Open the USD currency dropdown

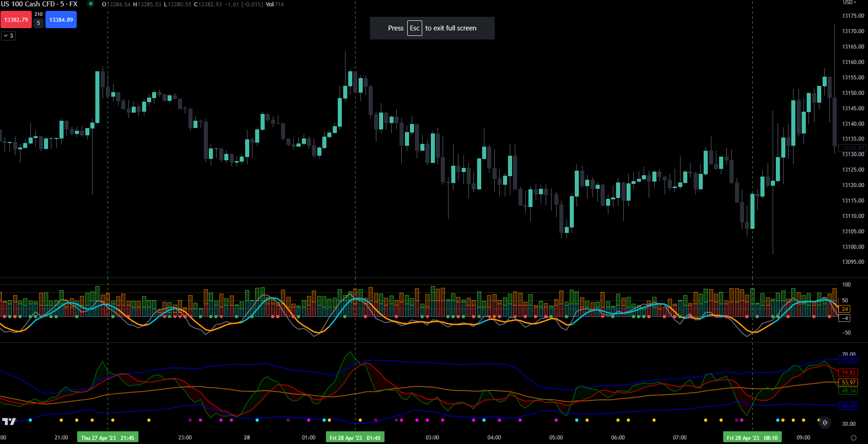point(850,2)
